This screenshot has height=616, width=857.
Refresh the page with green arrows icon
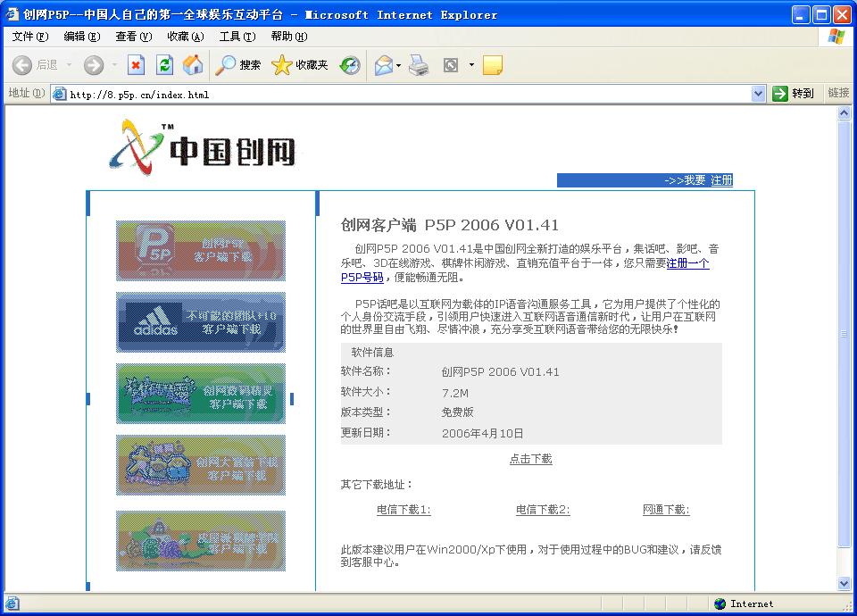click(164, 65)
